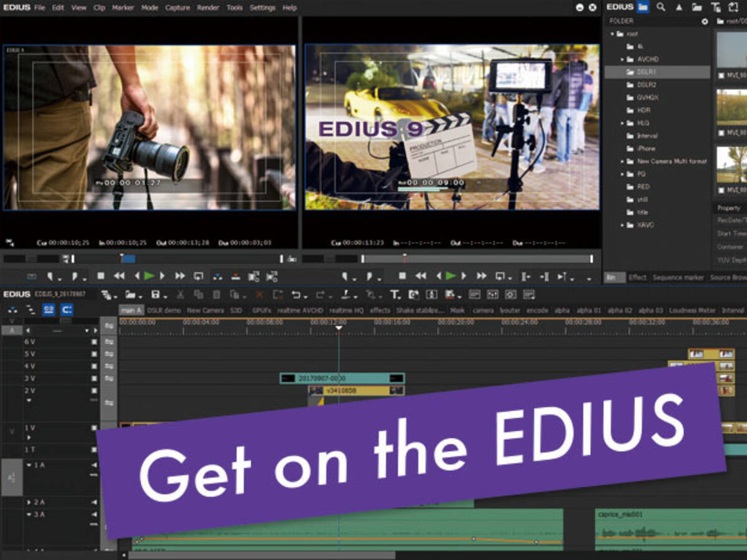Click the recorder monitor position slider bar
747x560 pixels.
(x=477, y=259)
